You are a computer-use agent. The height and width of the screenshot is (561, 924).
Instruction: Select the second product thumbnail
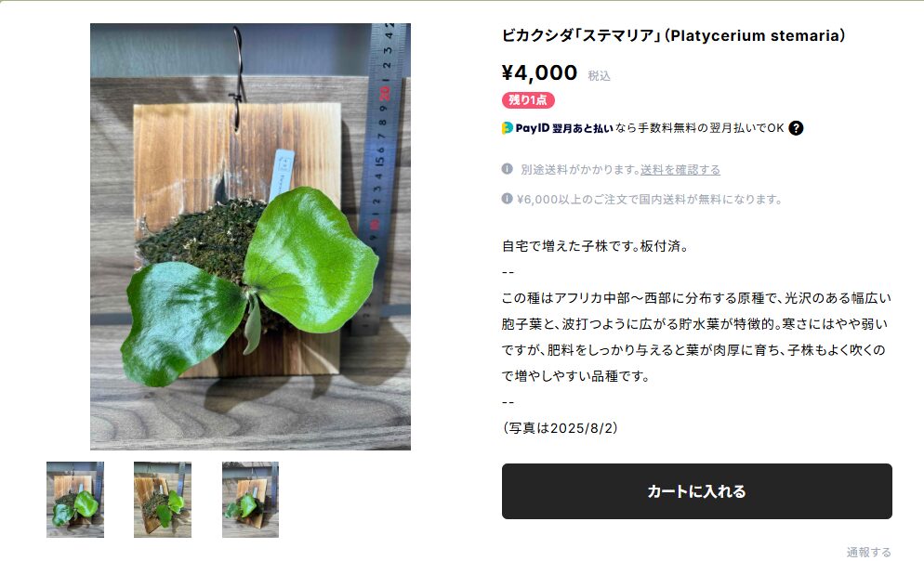pos(163,499)
